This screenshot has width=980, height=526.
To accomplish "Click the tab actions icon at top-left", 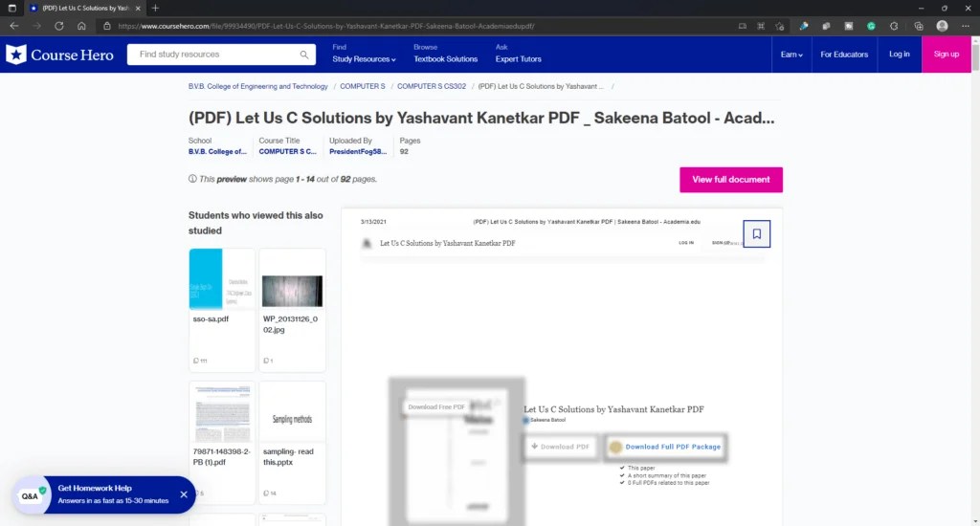I will click(11, 8).
